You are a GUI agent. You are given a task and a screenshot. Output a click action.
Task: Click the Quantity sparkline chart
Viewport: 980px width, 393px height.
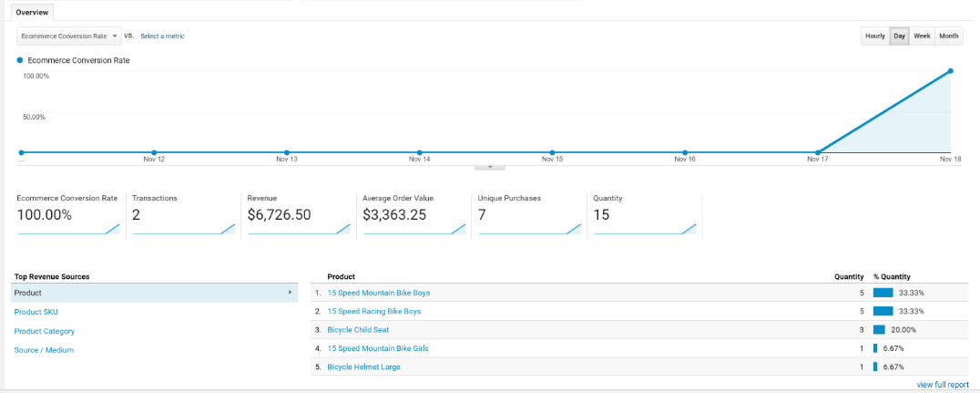click(644, 230)
